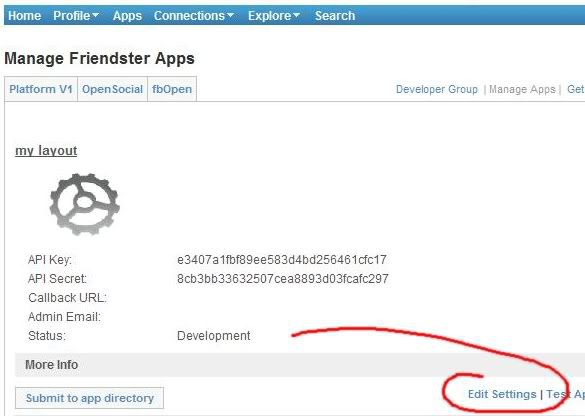Click the Admin Email label

(x=64, y=317)
